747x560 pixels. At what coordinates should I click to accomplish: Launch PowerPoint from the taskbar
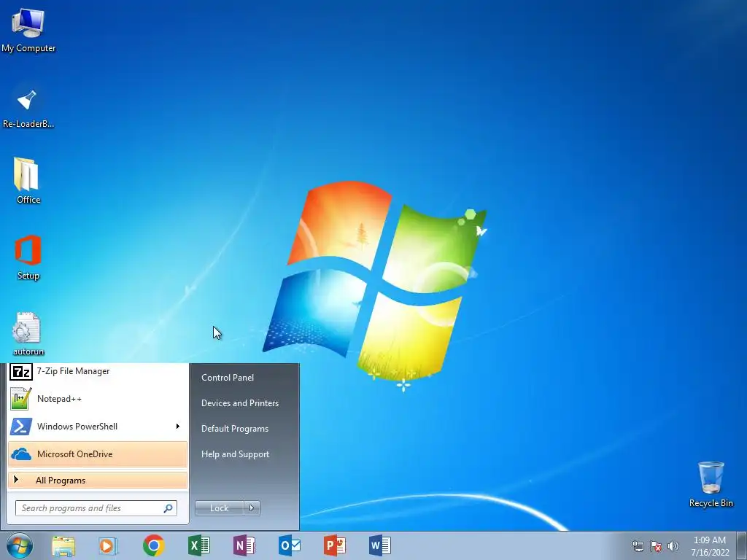click(x=334, y=545)
